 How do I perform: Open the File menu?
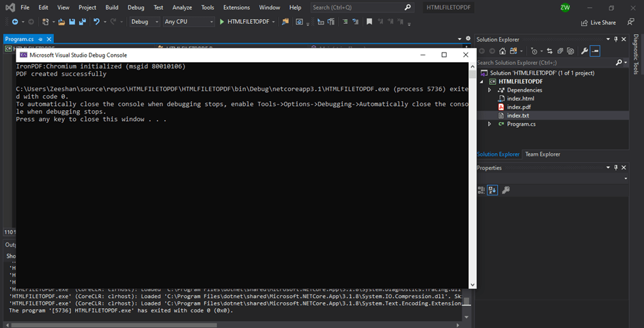(25, 8)
